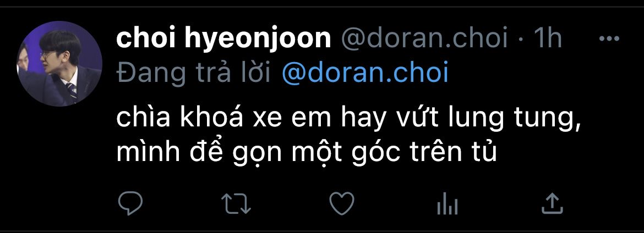The width and height of the screenshot is (644, 233).
Task: Click the share upload arrow icon
Action: click(x=552, y=203)
